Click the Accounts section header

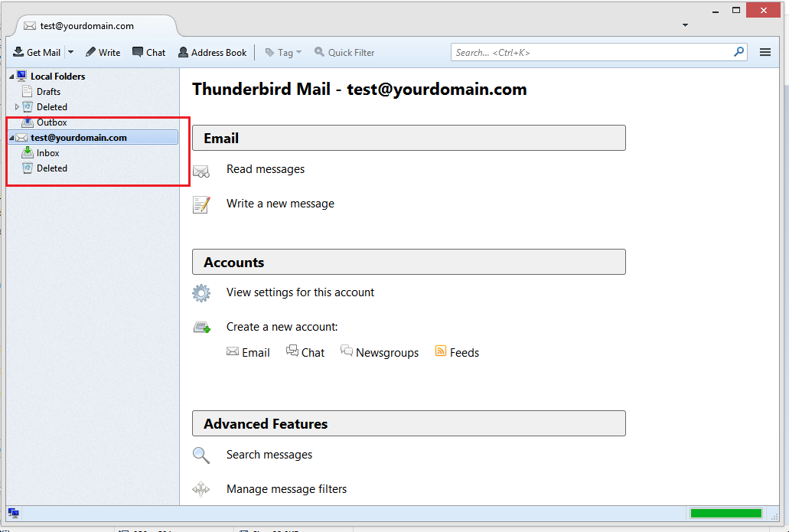pos(409,262)
